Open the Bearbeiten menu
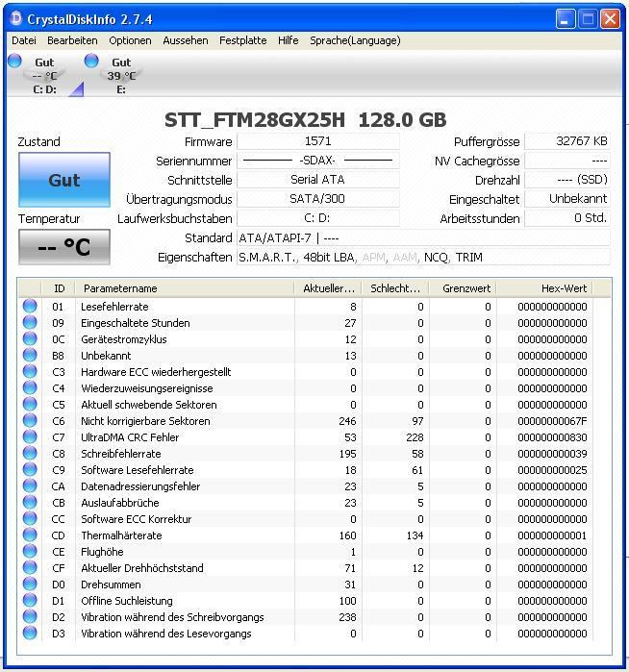 (72, 40)
